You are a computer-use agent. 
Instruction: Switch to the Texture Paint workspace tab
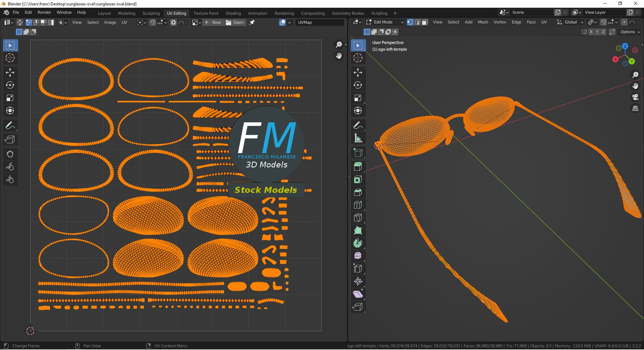[x=206, y=13]
